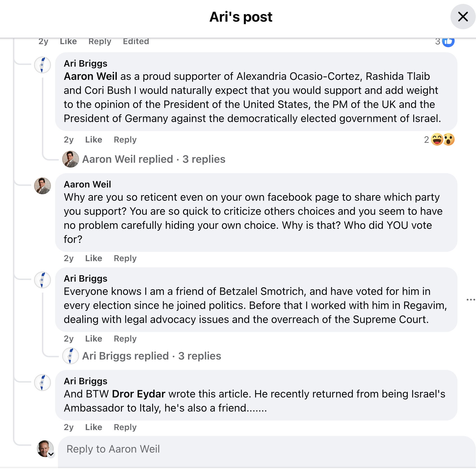This screenshot has height=470, width=476.
Task: Open Ari Briggs' avatar on the Ocasio-Cortez comment
Action: [42, 65]
